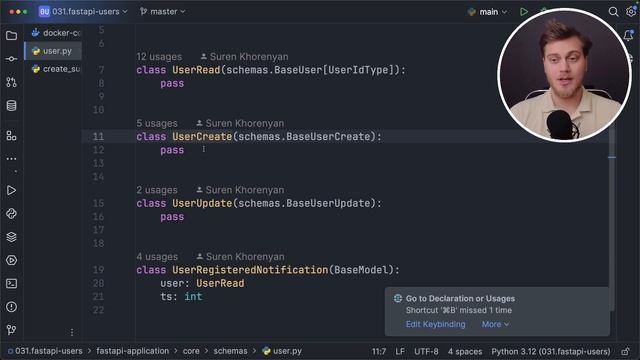This screenshot has height=360, width=640.
Task: Click schemas breadcrumb
Action: click(x=230, y=351)
